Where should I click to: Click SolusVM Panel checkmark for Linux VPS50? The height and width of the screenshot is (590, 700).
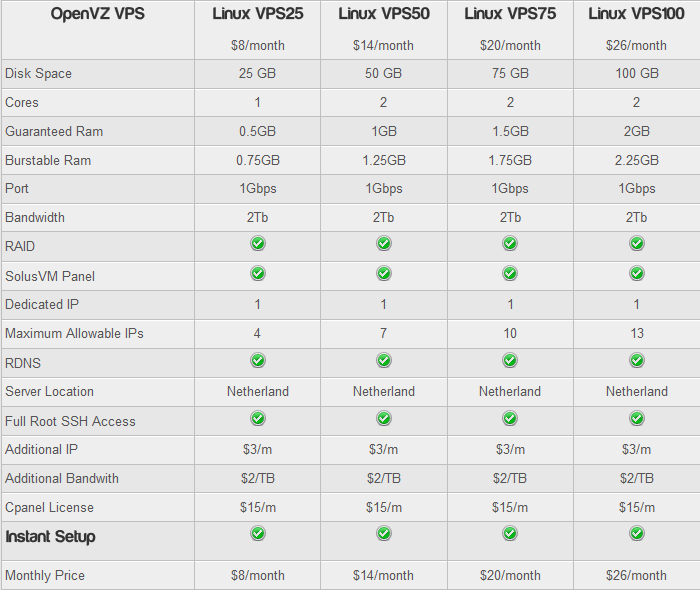coord(384,273)
